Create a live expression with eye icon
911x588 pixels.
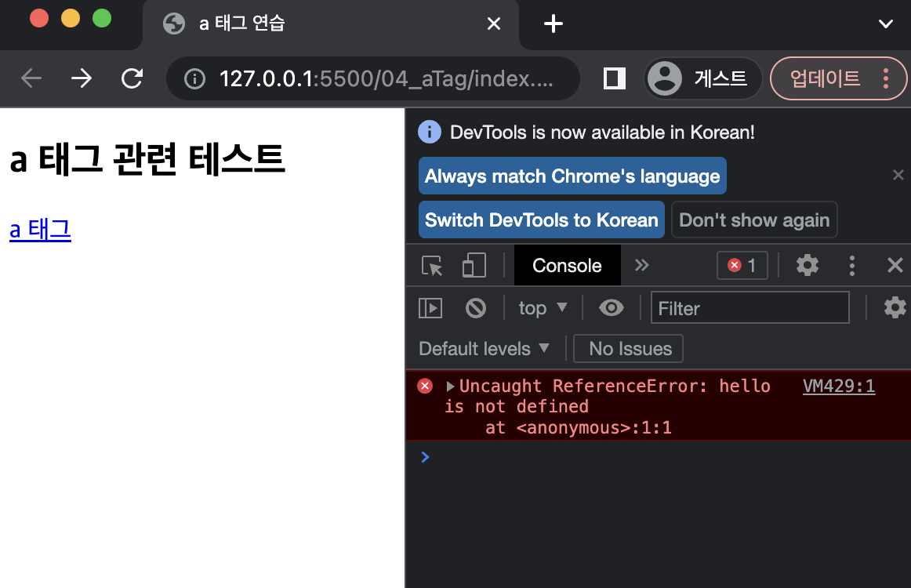(x=612, y=308)
